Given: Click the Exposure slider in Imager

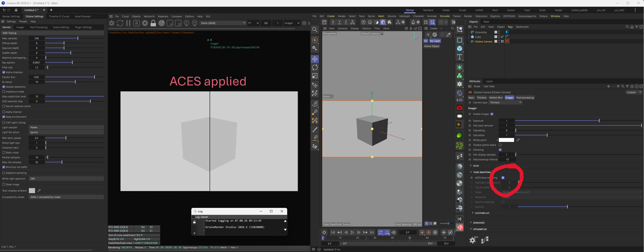Looking at the screenshot, I should coord(578,121).
